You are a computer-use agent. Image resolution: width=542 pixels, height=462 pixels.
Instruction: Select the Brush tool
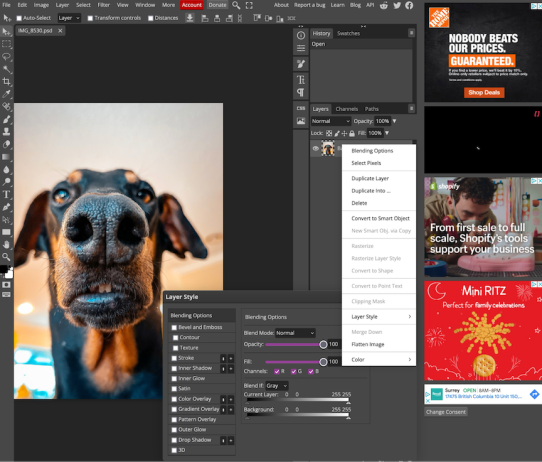(6, 119)
